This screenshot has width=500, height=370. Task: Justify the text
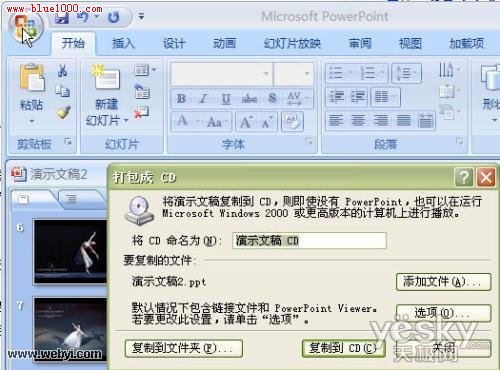pyautogui.click(x=404, y=120)
